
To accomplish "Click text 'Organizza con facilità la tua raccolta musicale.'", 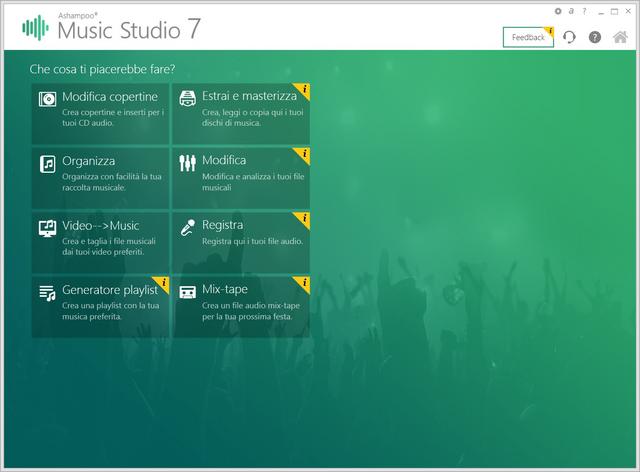I will click(112, 182).
